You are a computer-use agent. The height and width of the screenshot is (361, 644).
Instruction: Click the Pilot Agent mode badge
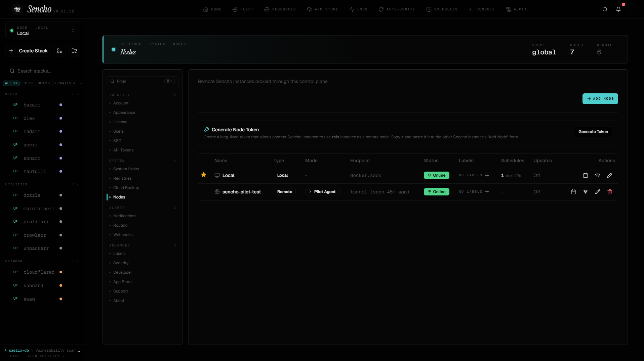click(322, 192)
